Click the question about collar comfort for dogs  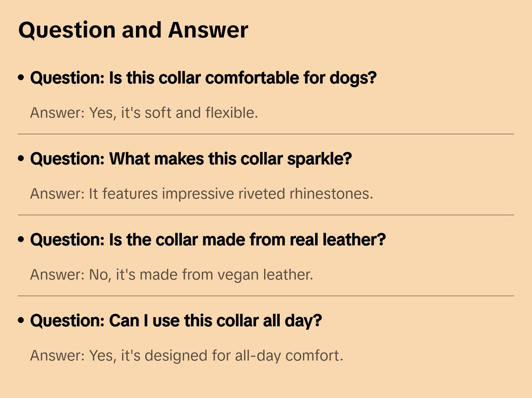point(203,78)
